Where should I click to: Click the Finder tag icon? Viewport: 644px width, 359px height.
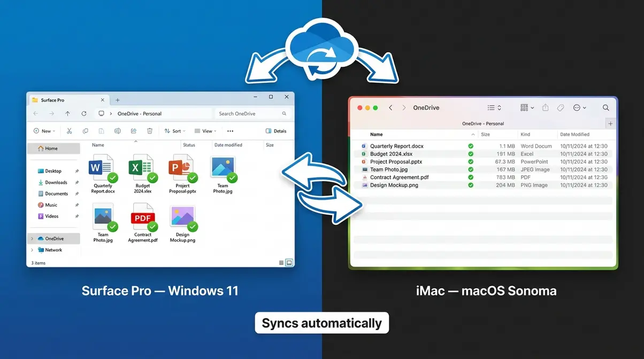[x=561, y=108]
